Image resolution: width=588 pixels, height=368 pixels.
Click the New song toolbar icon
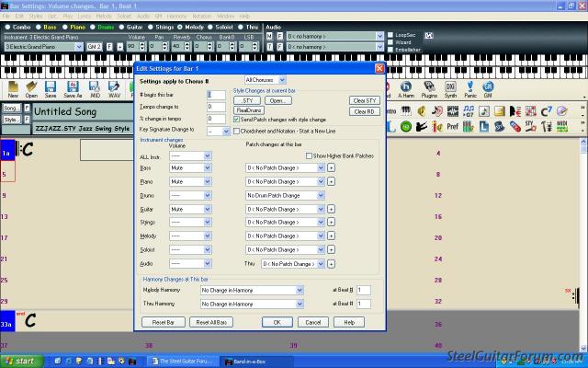coord(13,89)
